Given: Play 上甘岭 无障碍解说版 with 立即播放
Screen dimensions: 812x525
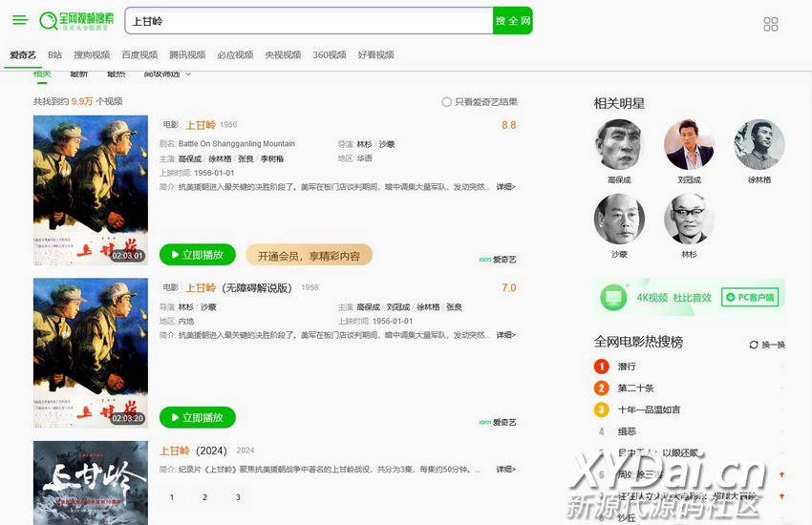Looking at the screenshot, I should (198, 417).
